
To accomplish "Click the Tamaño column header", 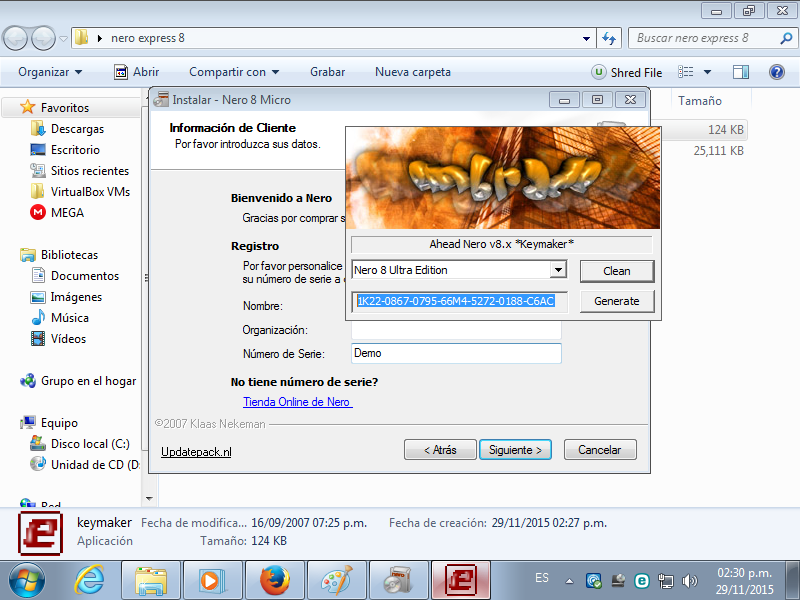I will pyautogui.click(x=700, y=101).
